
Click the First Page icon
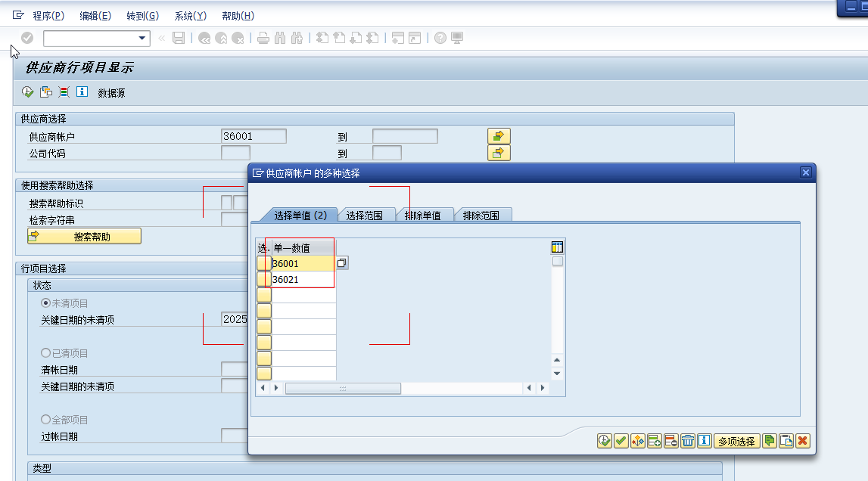point(322,38)
